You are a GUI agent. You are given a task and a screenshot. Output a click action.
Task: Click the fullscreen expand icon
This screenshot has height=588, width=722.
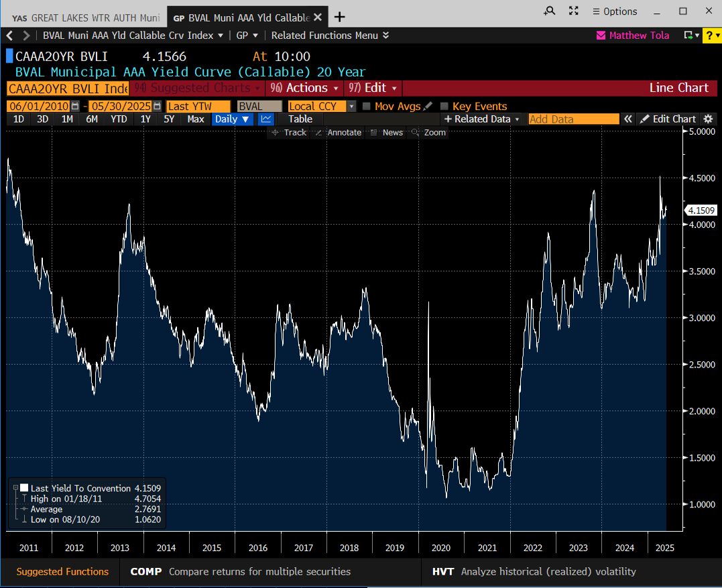point(573,11)
